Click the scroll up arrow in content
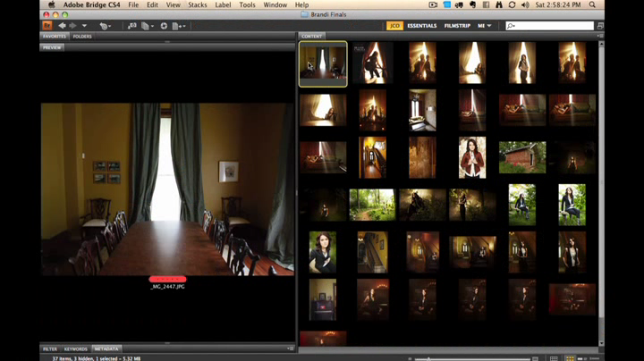Viewport: 644px width, 361px height. pyautogui.click(x=601, y=44)
